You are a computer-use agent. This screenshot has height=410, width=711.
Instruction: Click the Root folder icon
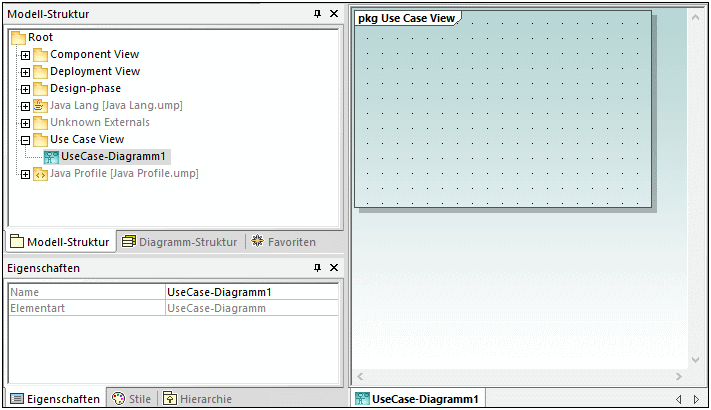18,38
